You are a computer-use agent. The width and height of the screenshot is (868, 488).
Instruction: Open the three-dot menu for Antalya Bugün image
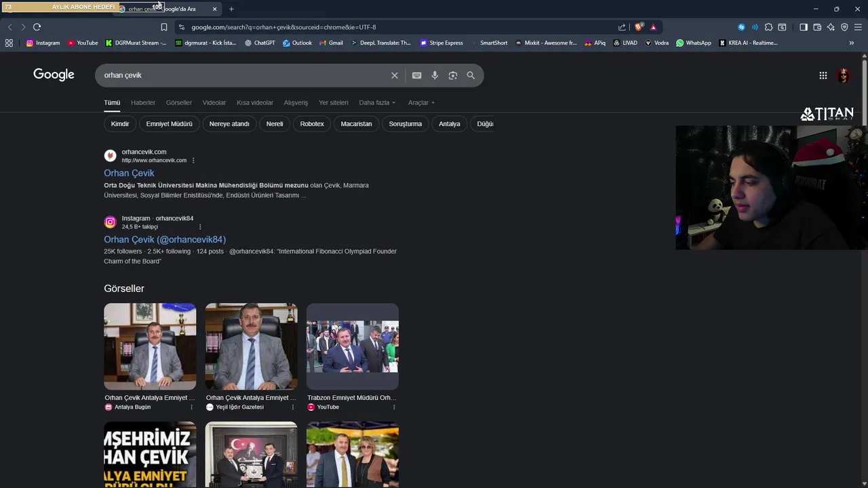(x=191, y=407)
